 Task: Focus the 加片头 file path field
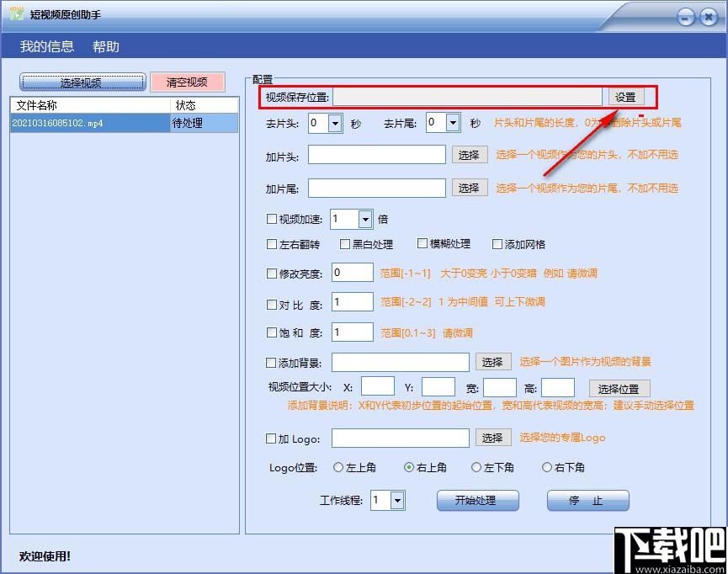click(x=376, y=155)
